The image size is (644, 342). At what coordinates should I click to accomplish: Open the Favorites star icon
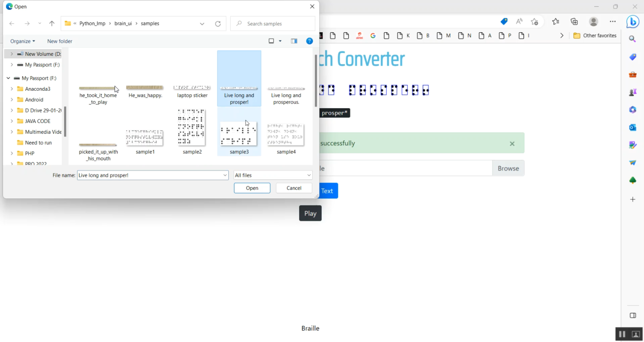click(x=556, y=21)
